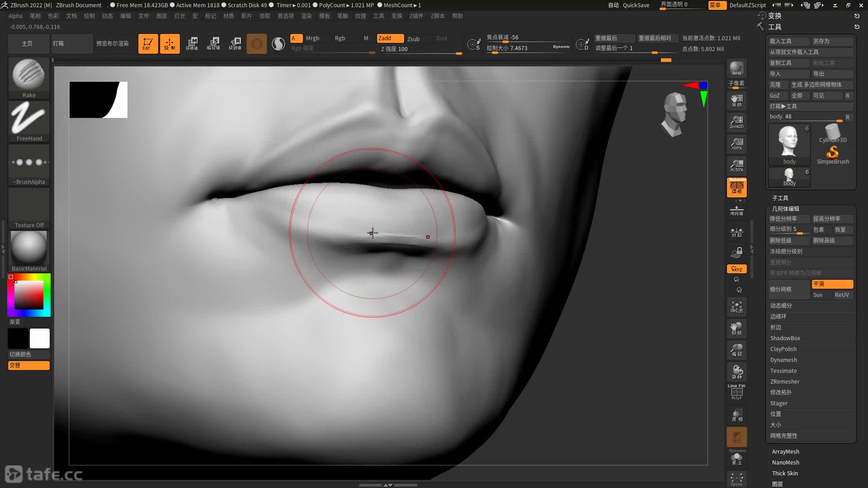
Task: Toggle Dynamic perspective view
Action: tap(736, 187)
